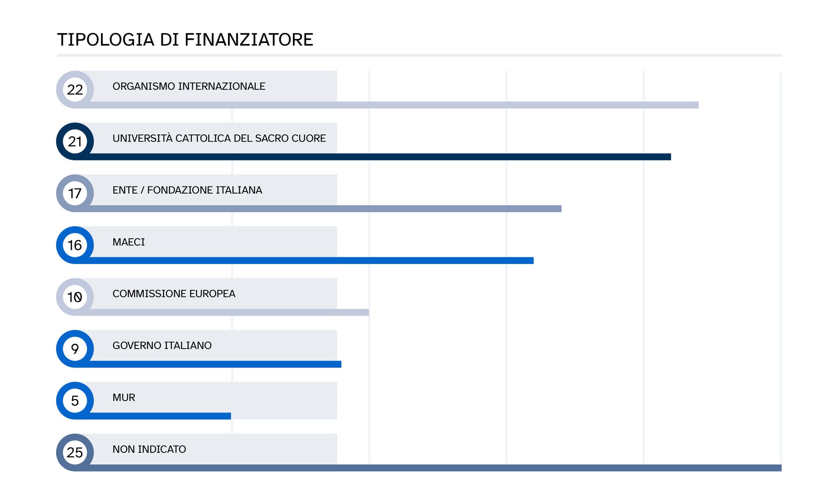Select the UNIVERSITÀ CATTOLICA DEL SACRO CUORE label
Viewport: 840px width, 504px height.
pyautogui.click(x=219, y=139)
